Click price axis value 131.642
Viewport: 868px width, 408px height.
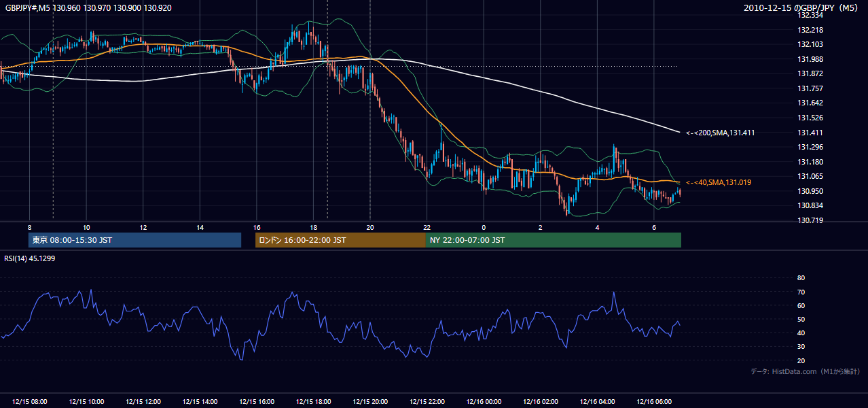[x=810, y=103]
